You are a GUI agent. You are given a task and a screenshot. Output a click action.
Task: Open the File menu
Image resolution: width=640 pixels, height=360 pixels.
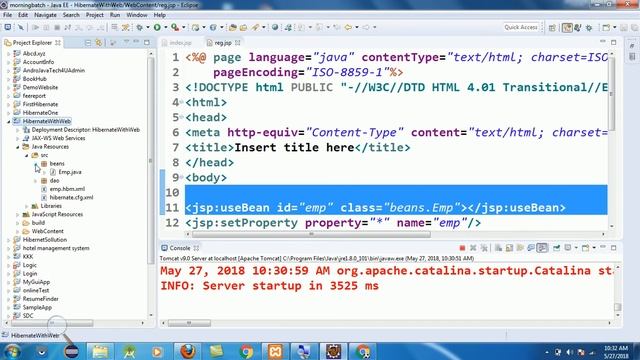pyautogui.click(x=7, y=15)
